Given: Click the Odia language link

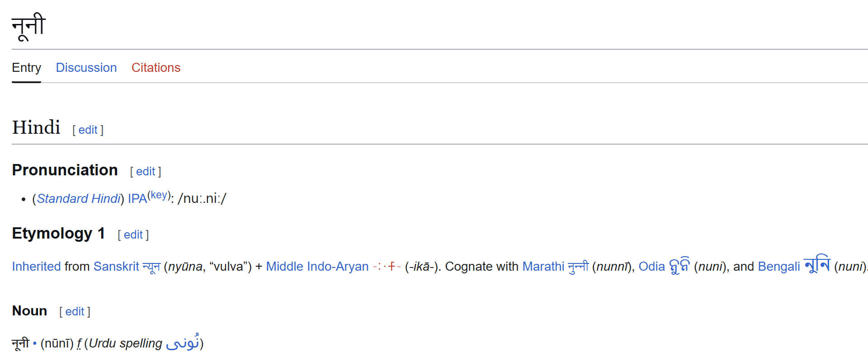Looking at the screenshot, I should (x=651, y=267).
